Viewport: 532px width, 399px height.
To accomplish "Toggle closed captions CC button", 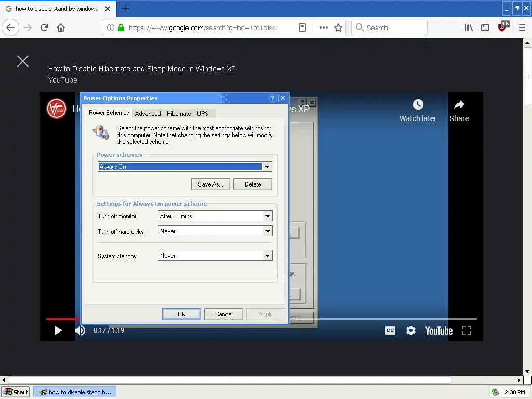I will click(390, 330).
